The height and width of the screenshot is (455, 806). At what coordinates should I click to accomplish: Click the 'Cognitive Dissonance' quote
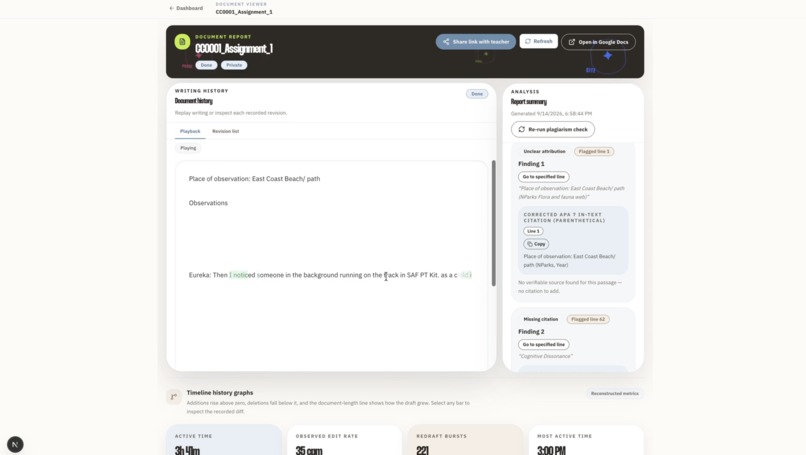point(545,356)
